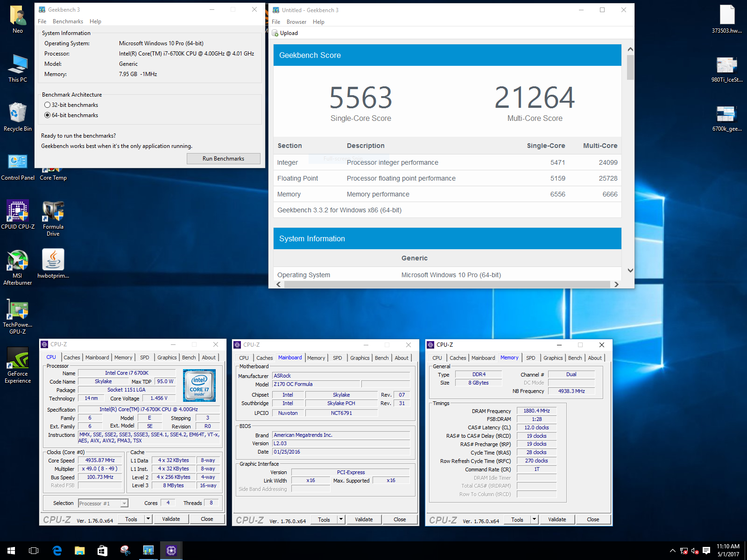Launch Microsoft Edge from taskbar
The height and width of the screenshot is (560, 747).
(57, 551)
